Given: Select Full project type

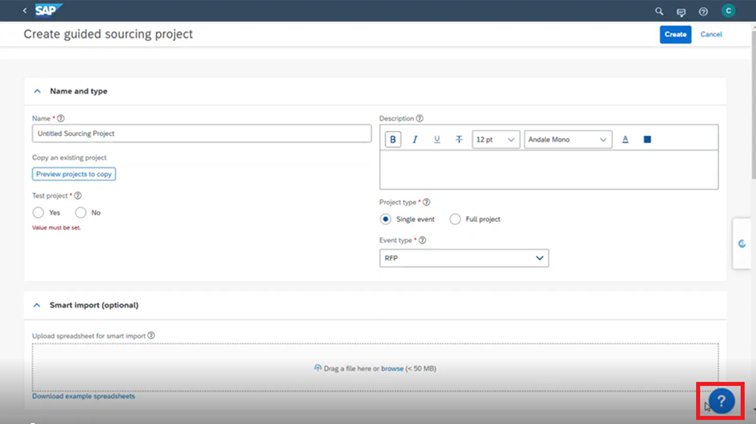Looking at the screenshot, I should [455, 219].
